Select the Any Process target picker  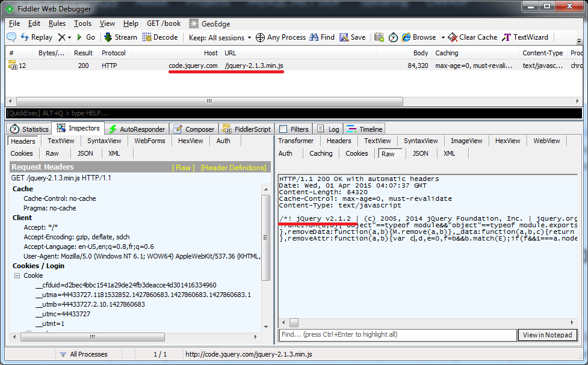(280, 37)
